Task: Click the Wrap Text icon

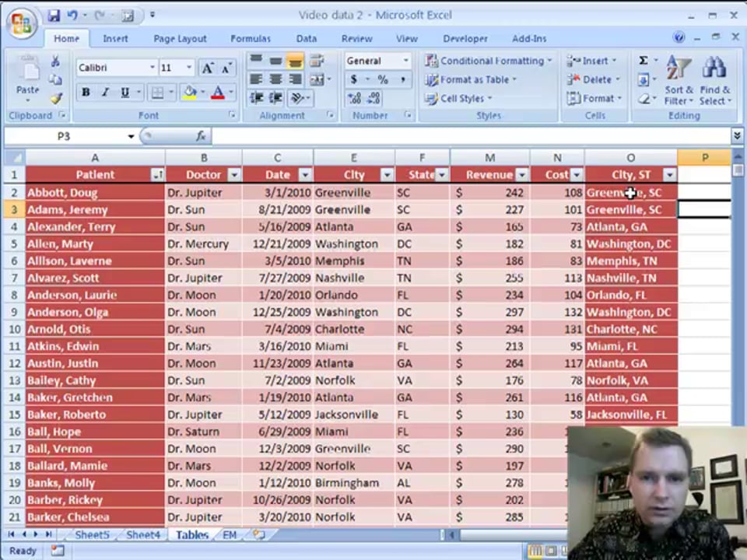Action: [317, 61]
